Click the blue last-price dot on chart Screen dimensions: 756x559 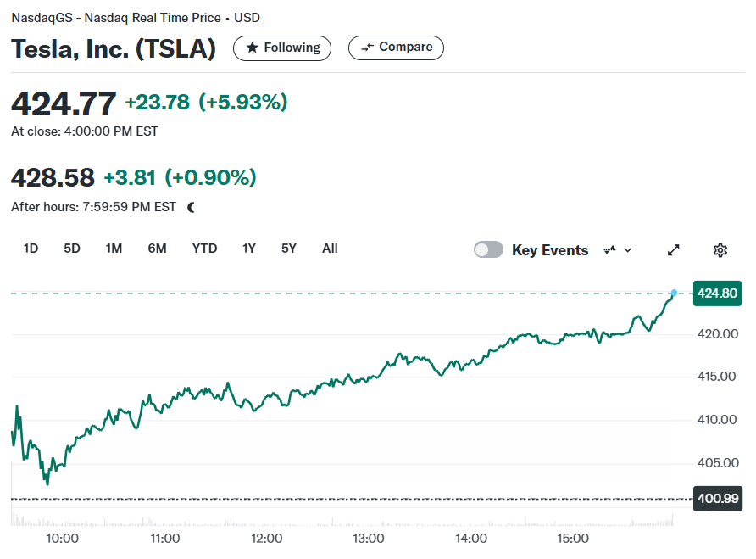tap(674, 293)
